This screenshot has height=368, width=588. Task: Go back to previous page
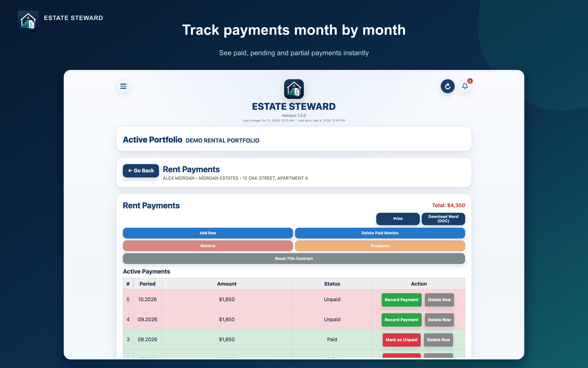coord(141,171)
